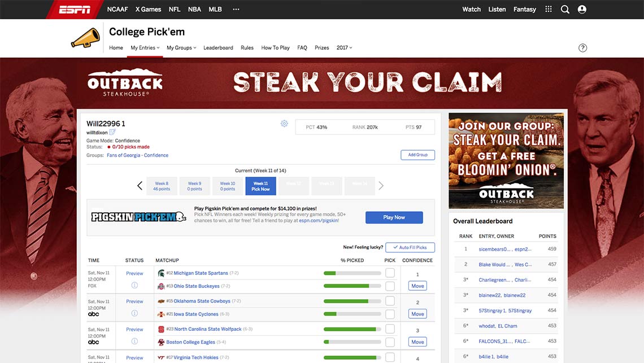
Task: Open espn.com/pigskin link
Action: (x=319, y=221)
